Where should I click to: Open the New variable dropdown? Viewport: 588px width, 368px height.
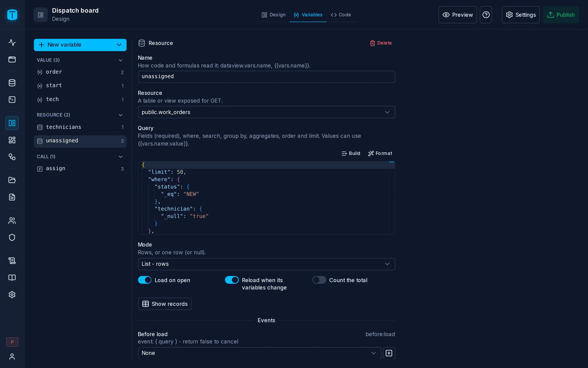80,45
